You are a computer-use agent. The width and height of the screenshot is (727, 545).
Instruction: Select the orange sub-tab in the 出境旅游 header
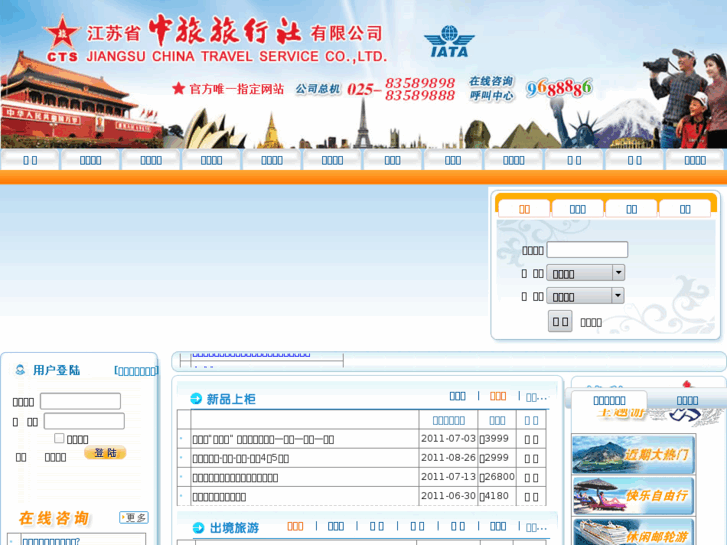(295, 526)
